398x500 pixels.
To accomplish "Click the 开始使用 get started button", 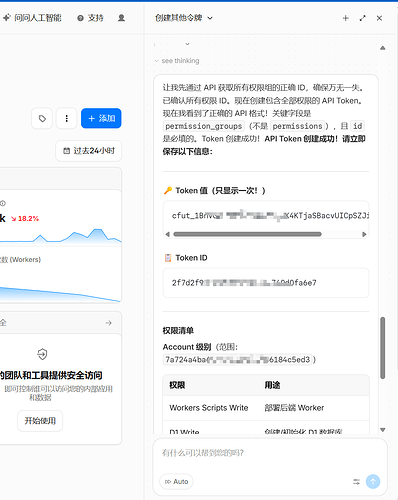I will pos(40,421).
